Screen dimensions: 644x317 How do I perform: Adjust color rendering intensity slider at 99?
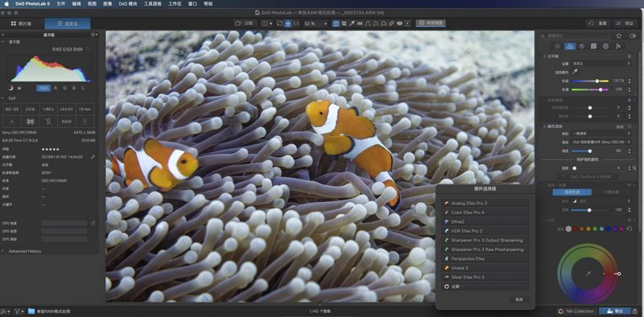tap(591, 151)
